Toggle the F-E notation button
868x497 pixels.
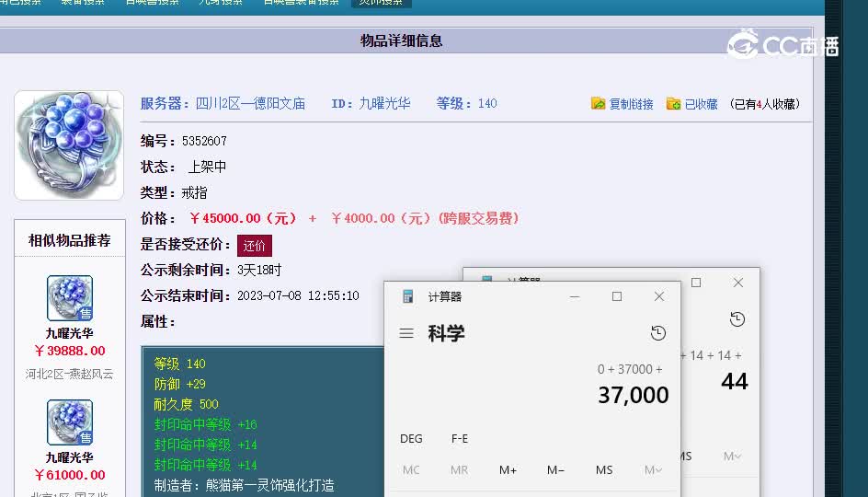tap(460, 439)
